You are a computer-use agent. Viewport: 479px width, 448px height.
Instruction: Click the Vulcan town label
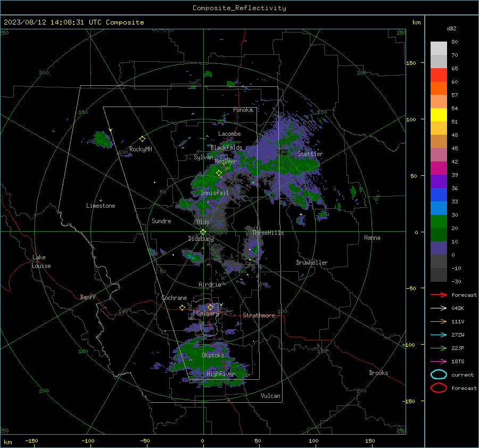pyautogui.click(x=270, y=396)
